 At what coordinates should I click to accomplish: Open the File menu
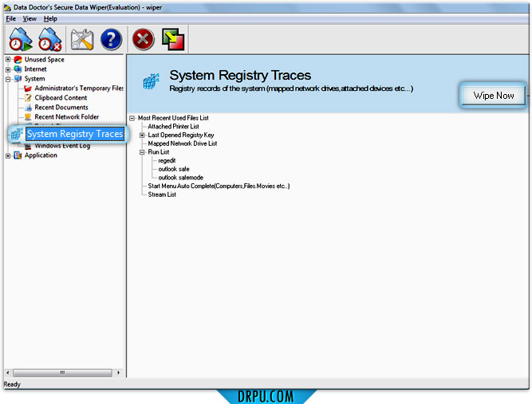coord(11,18)
